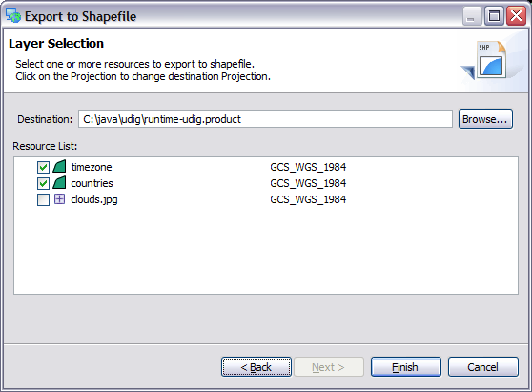Click the Finish button
This screenshot has width=532, height=392.
tap(406, 367)
